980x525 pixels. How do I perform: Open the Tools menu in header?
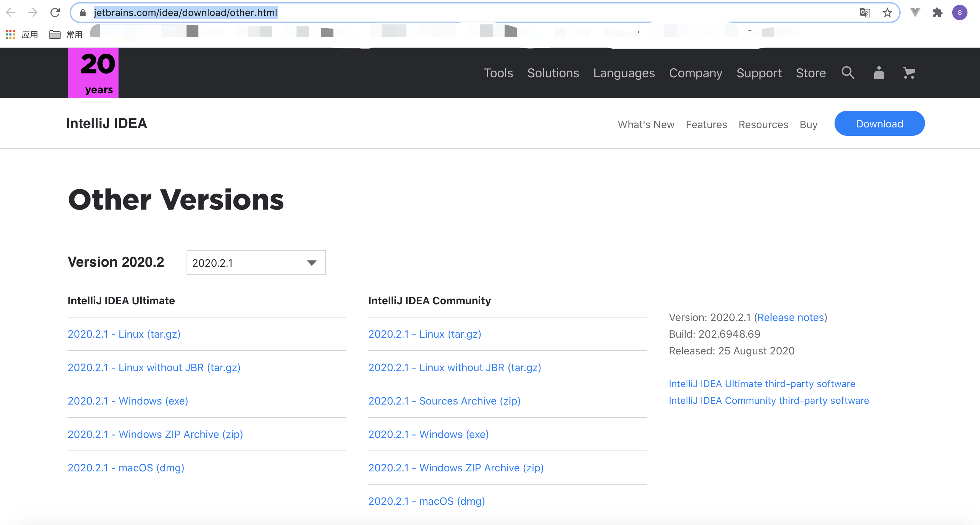coord(498,73)
